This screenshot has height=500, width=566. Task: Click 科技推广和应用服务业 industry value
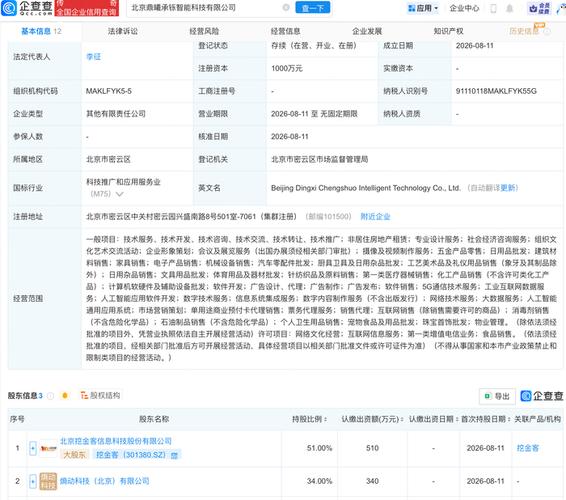point(123,182)
